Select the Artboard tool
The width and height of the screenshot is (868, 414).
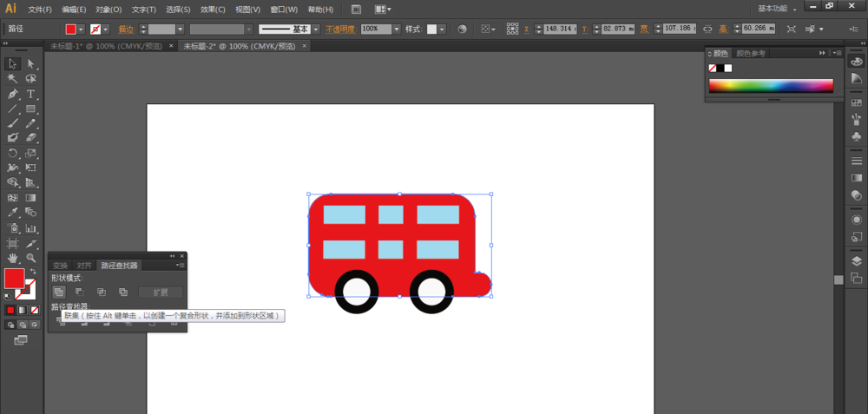(x=13, y=243)
